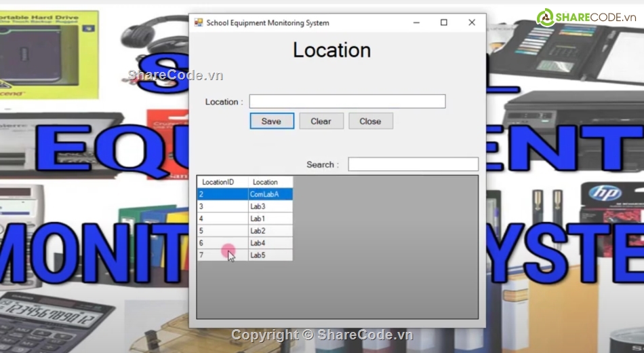Image resolution: width=644 pixels, height=353 pixels.
Task: Close the window using the title bar X
Action: [x=472, y=22]
